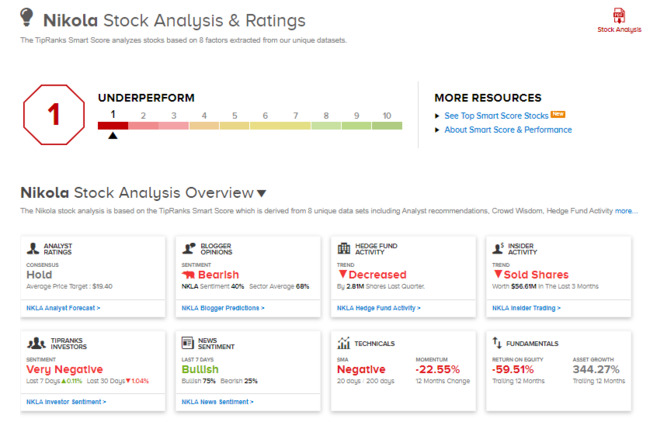
Task: Open NKLA Hedge Fund Activity link
Action: pos(376,308)
